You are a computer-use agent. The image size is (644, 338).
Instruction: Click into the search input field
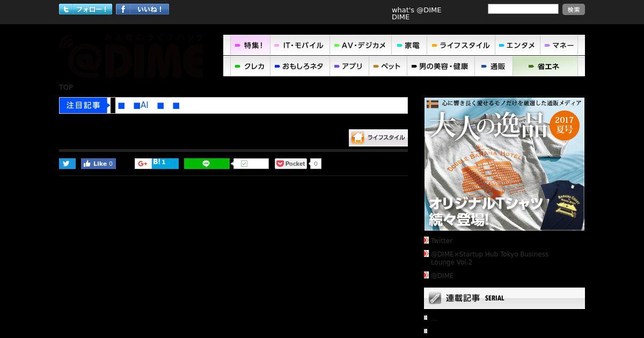523,9
